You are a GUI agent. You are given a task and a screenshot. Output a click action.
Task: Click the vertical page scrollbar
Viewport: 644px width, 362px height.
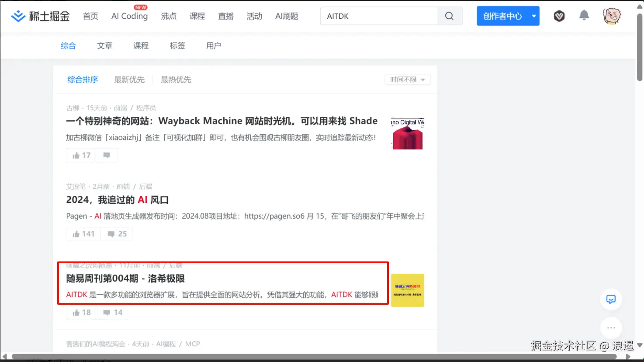pyautogui.click(x=640, y=47)
